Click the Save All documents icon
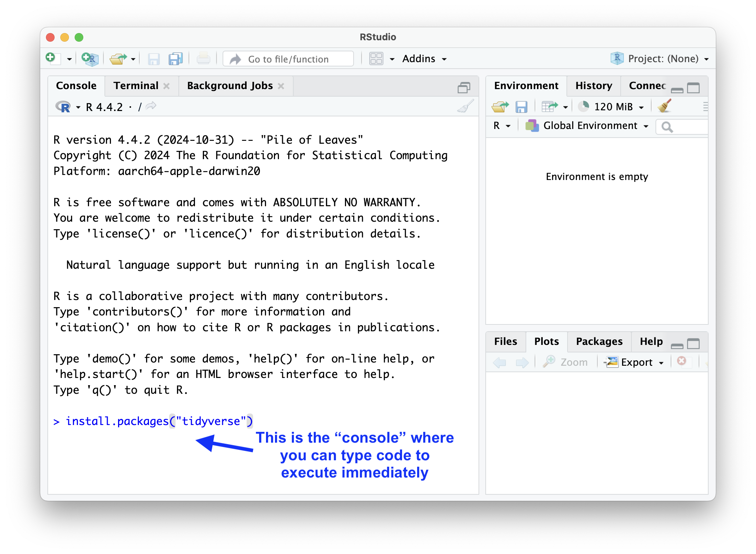The image size is (756, 554). [x=175, y=59]
